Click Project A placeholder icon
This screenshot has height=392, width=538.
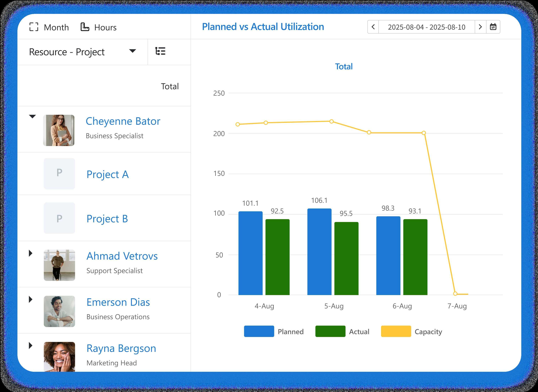59,173
